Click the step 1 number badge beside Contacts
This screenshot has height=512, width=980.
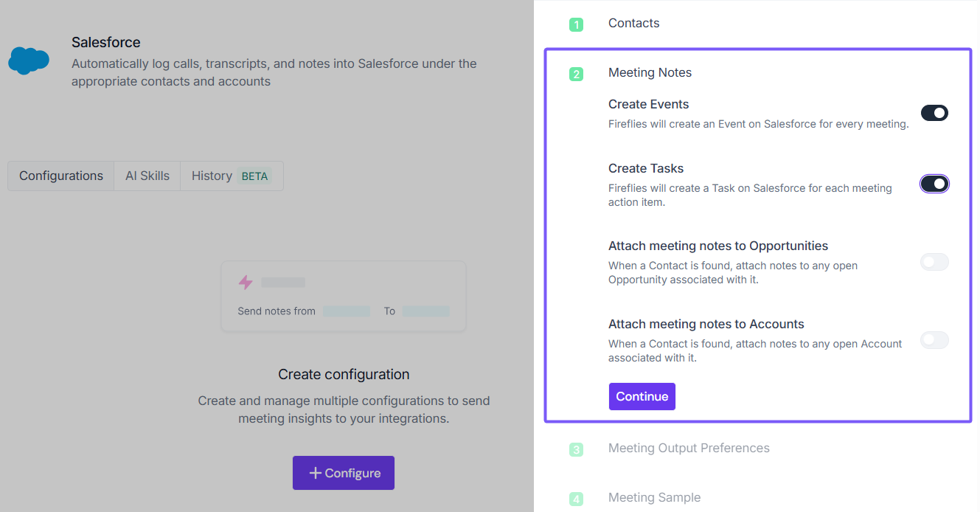click(576, 24)
